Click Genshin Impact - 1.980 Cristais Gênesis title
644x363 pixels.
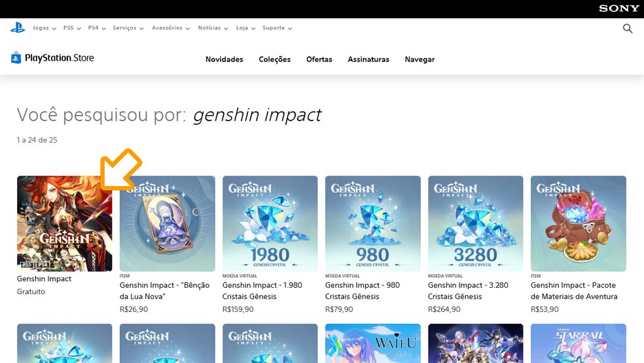pyautogui.click(x=262, y=291)
